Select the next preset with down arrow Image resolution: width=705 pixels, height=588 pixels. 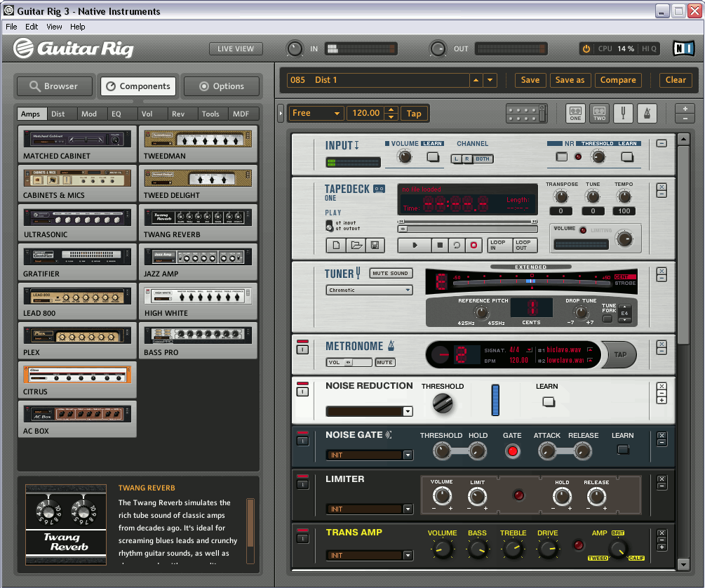490,80
